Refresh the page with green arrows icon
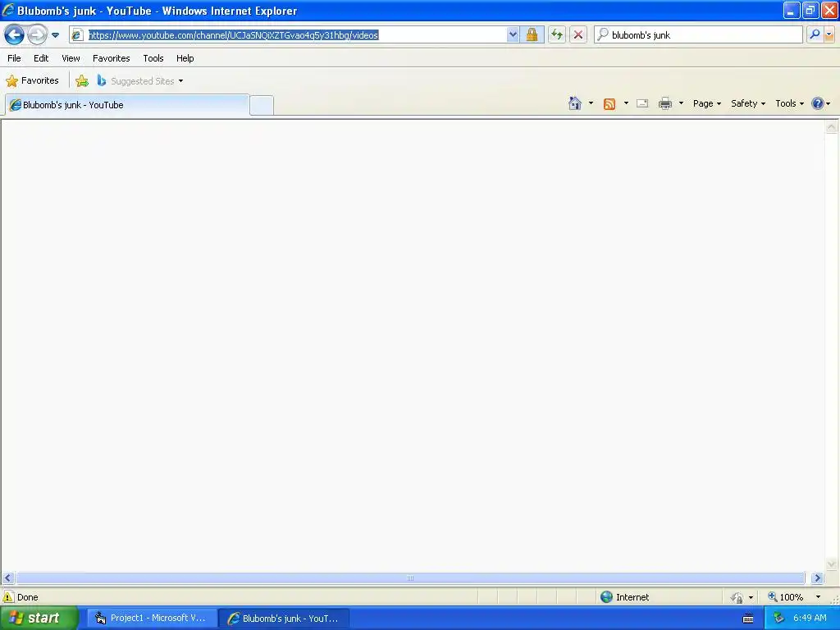 pyautogui.click(x=557, y=35)
